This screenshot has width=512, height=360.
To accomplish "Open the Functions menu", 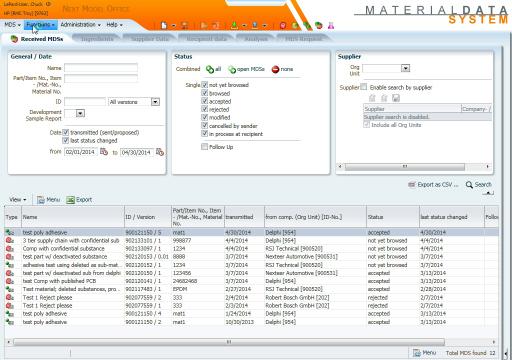I will tap(40, 25).
